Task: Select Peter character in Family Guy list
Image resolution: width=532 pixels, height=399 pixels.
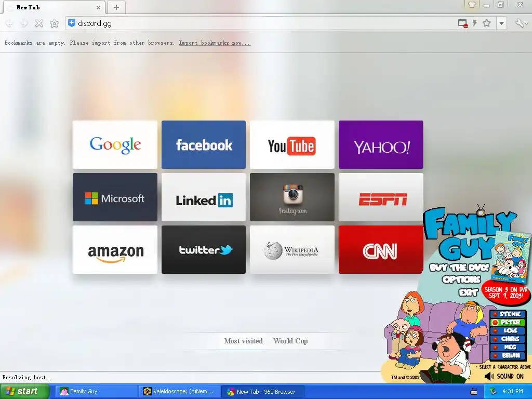Action: click(x=508, y=322)
